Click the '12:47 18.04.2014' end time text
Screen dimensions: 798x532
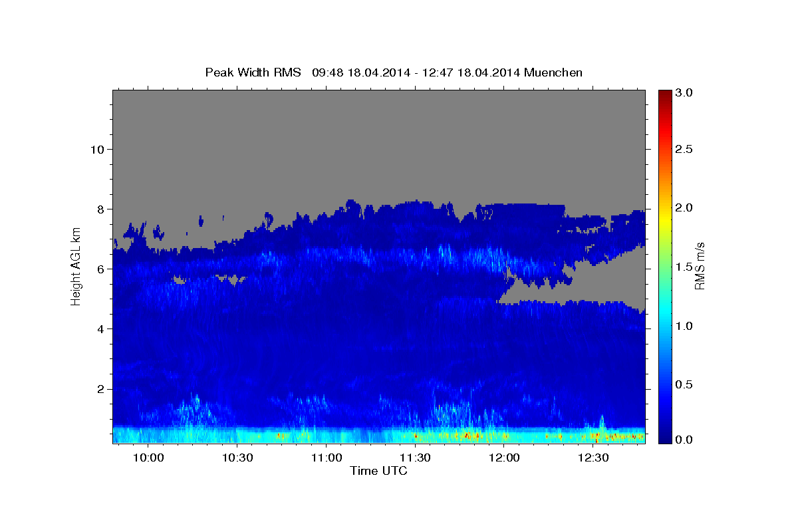[x=472, y=72]
